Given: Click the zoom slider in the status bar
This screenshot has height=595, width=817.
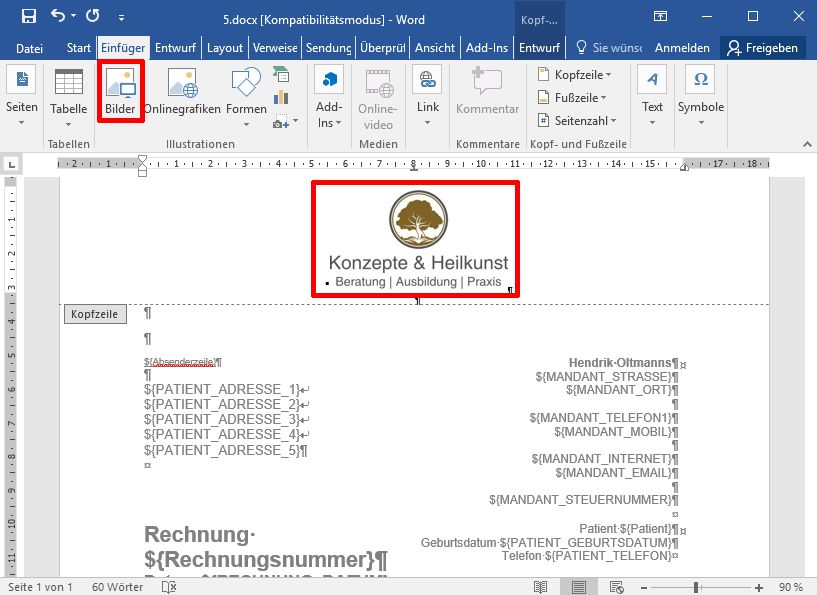Looking at the screenshot, I should click(696, 587).
